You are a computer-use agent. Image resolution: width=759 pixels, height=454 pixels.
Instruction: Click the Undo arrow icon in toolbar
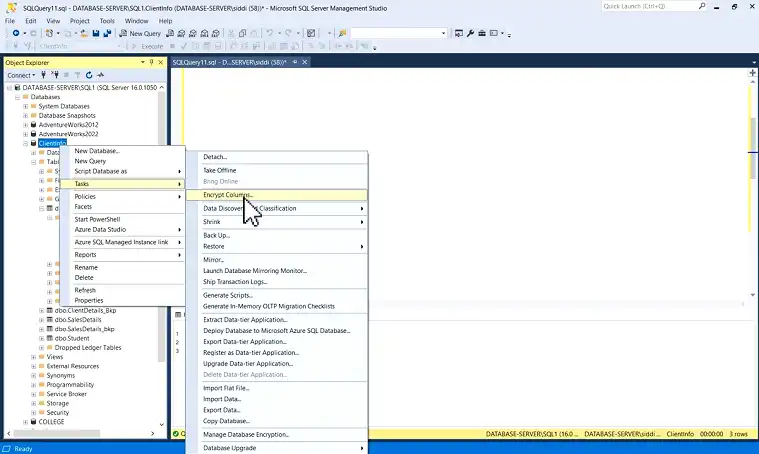[x=269, y=33]
